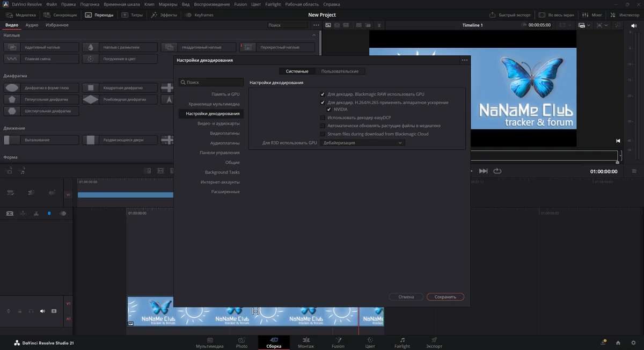
Task: Open the Мультимедиа page
Action: [210, 342]
